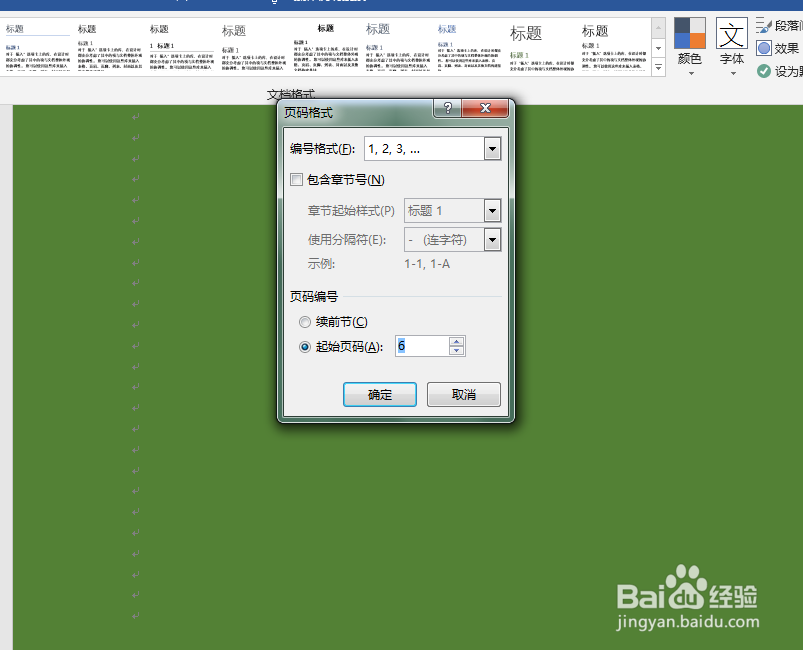Click the 确定 button
Viewport: 803px width, 650px height.
coord(379,394)
